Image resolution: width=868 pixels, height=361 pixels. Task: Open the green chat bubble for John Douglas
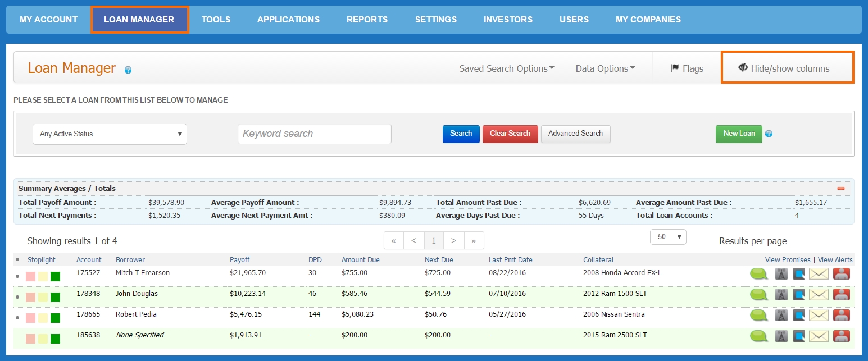[759, 294]
